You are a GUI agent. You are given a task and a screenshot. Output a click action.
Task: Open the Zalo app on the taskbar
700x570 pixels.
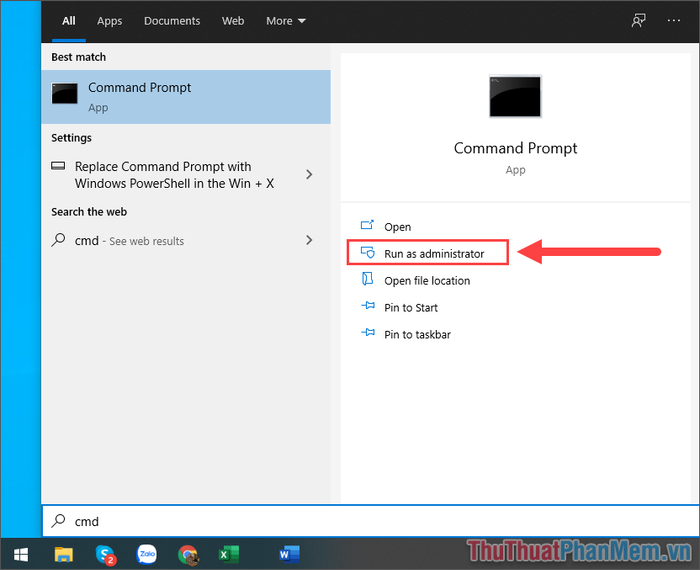[x=147, y=554]
